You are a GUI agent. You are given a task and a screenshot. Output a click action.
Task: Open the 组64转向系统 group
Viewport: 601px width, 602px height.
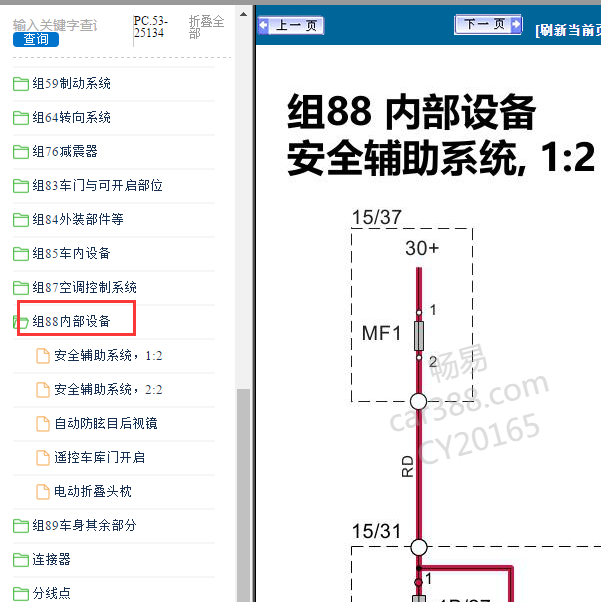(71, 117)
